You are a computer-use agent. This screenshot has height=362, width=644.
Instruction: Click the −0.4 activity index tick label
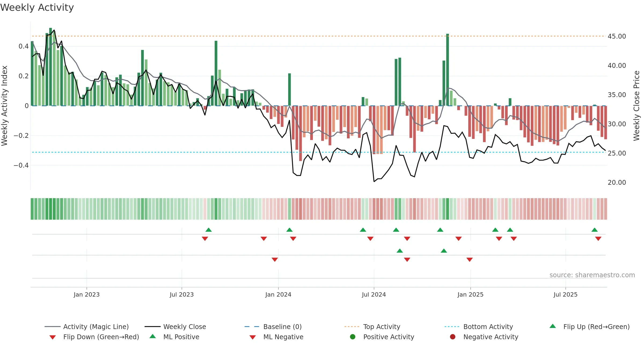click(21, 165)
